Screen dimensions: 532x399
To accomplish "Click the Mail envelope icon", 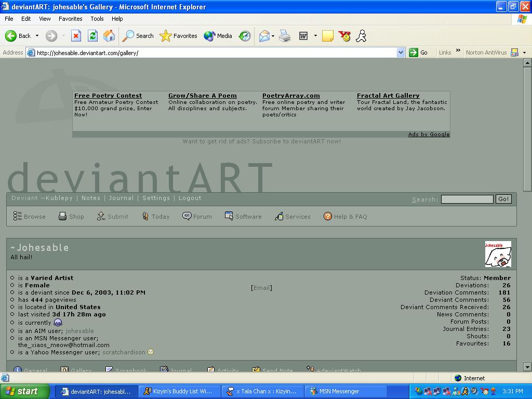I will click(x=264, y=36).
